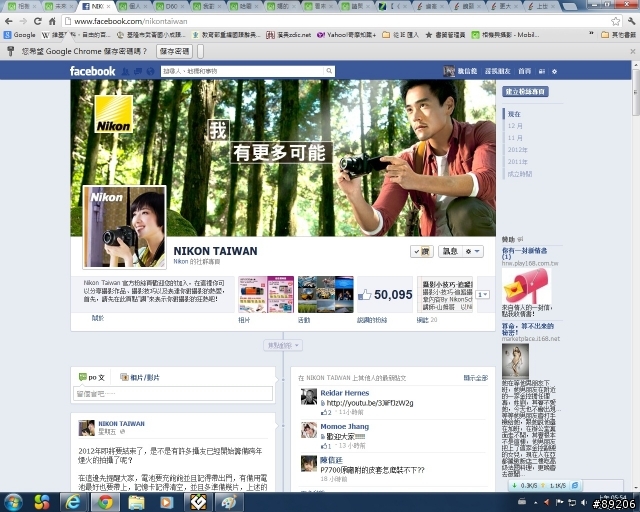Reload the page with the refresh icon

38,21
